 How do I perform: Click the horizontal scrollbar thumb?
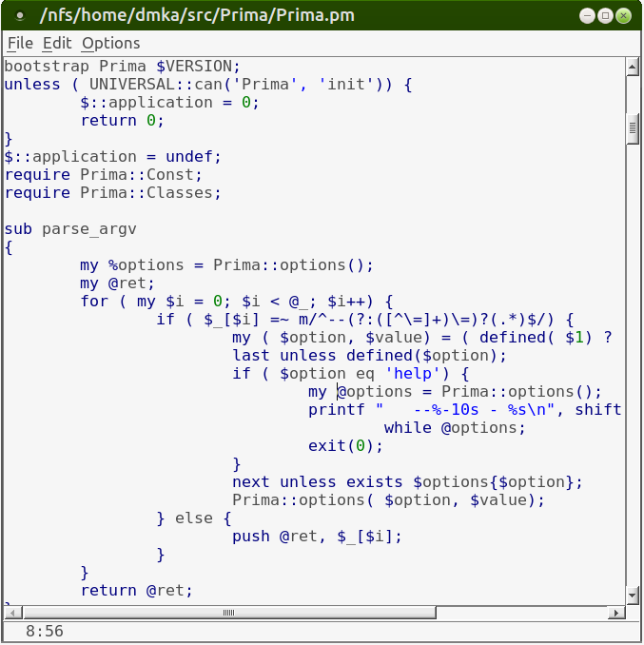229,613
